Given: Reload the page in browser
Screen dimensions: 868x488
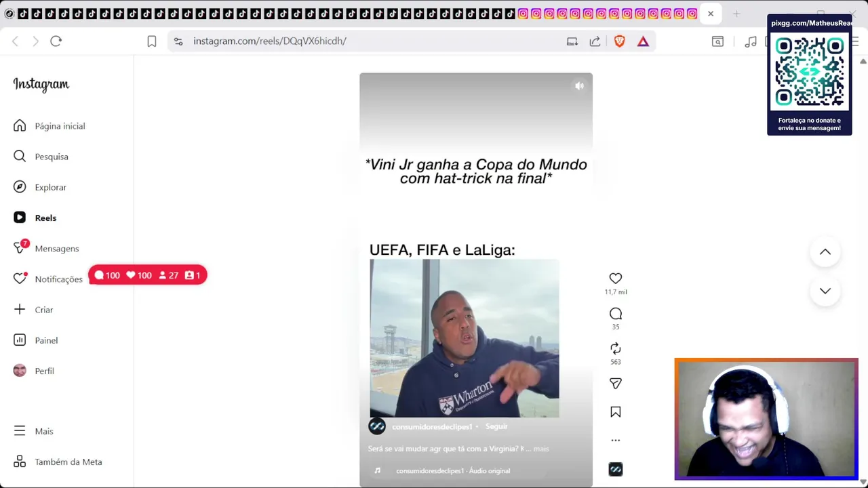Looking at the screenshot, I should point(56,41).
